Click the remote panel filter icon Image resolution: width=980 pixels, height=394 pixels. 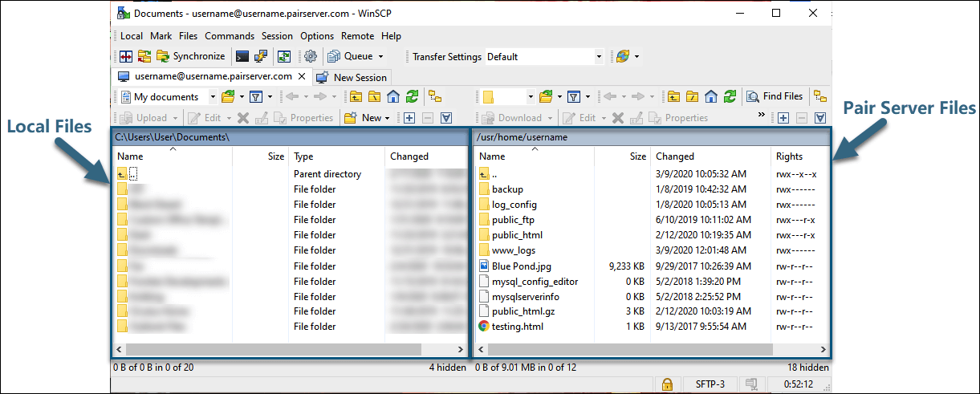click(x=573, y=97)
